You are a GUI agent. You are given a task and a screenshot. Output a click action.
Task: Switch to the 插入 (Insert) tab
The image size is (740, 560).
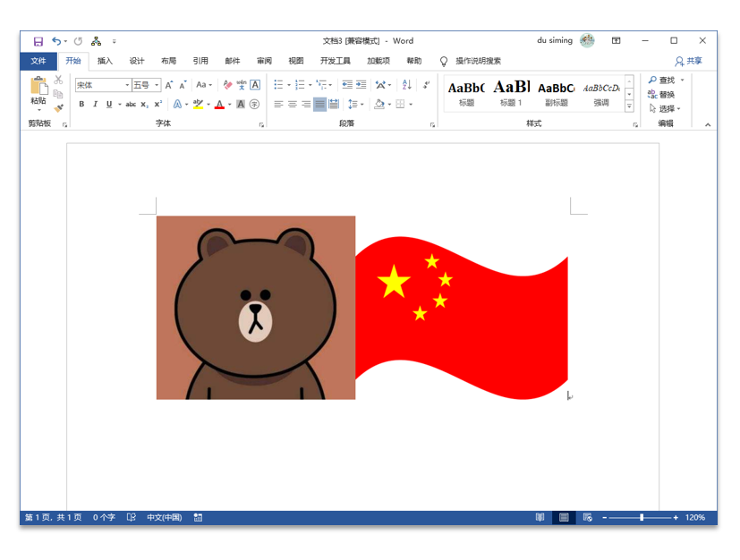tap(105, 61)
